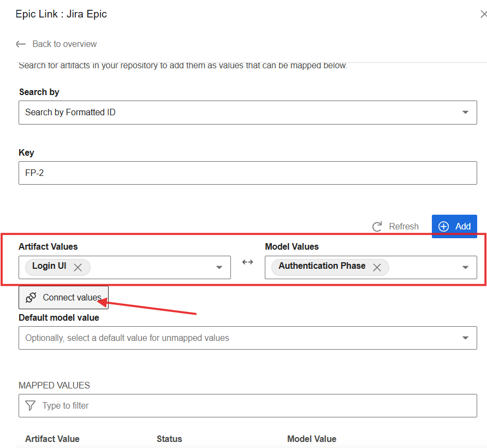
Task: Expand the Artifact Values dropdown arrow
Action: click(219, 267)
